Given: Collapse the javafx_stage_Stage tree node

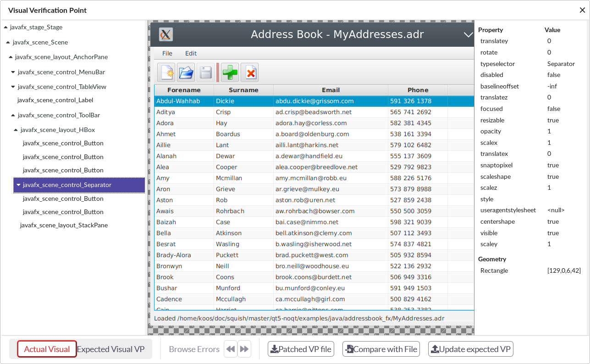Looking at the screenshot, I should [x=6, y=28].
